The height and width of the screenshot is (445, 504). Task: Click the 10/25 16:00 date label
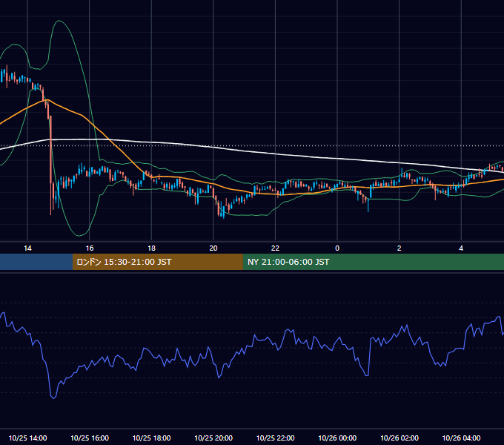pyautogui.click(x=90, y=438)
